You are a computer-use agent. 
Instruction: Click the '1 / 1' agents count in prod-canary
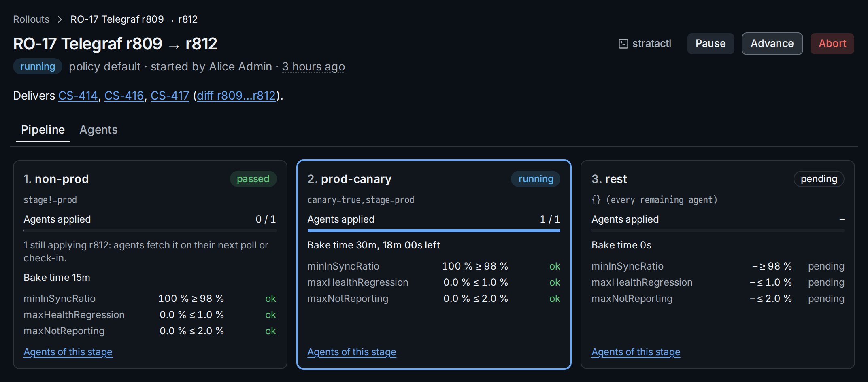[550, 219]
